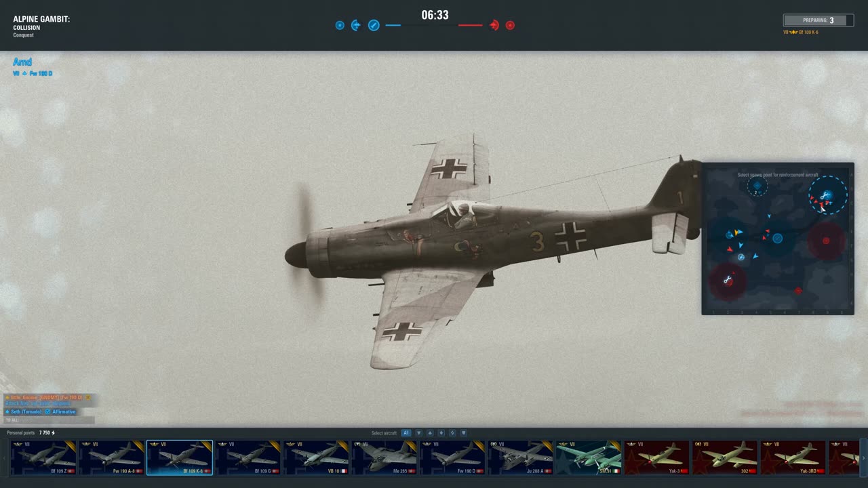Viewport: 868px width, 488px height.
Task: Click red repair sector in minimap lower left
Action: 728,280
